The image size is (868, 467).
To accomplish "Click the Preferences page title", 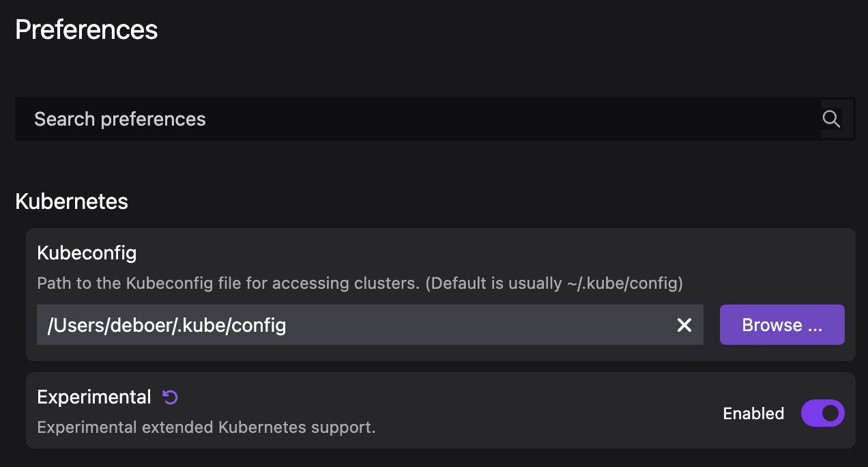I will pyautogui.click(x=86, y=29).
